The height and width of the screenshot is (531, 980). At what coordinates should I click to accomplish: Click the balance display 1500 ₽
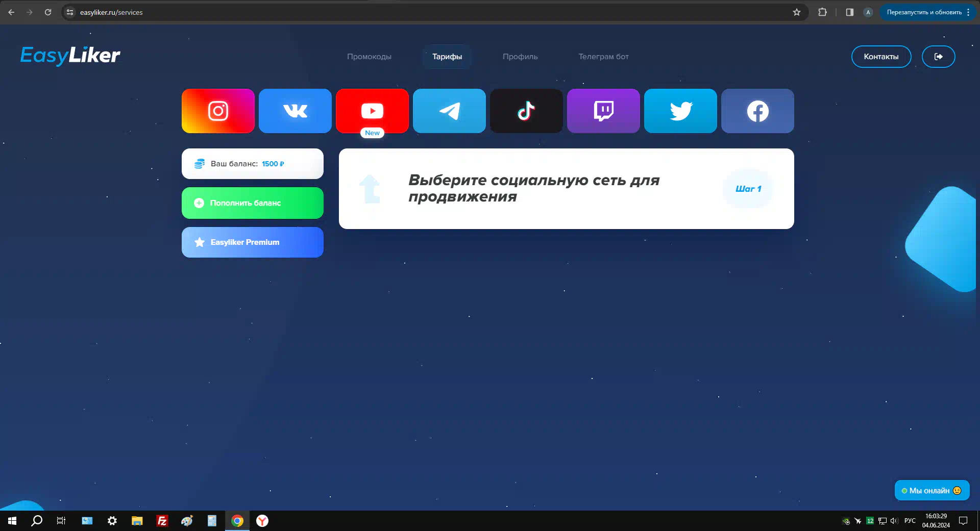pyautogui.click(x=253, y=164)
